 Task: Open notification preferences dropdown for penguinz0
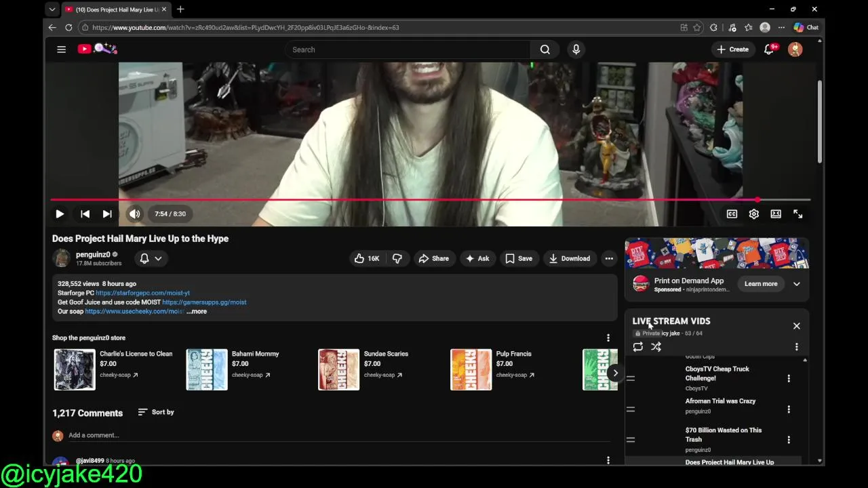pos(151,258)
